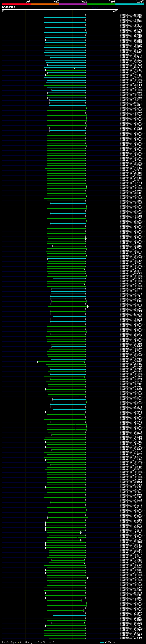This screenshot has height=644, width=146.
Task: Open hit UniRef100_A5BGX6
Action: 131,22
